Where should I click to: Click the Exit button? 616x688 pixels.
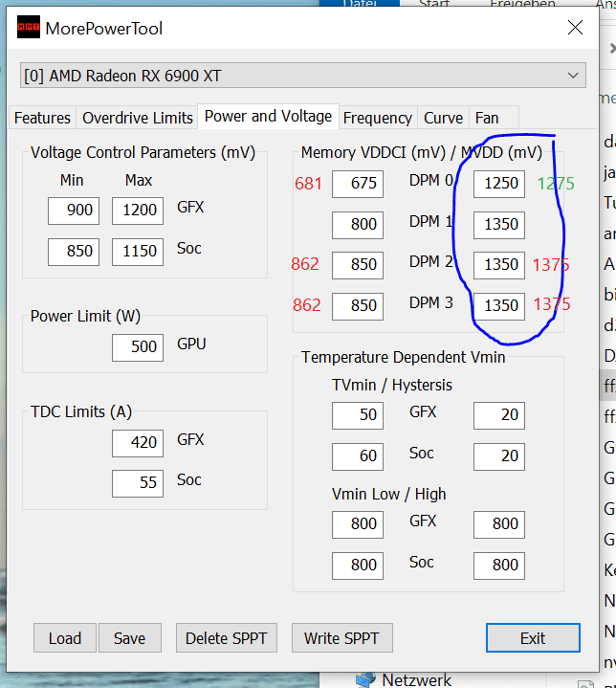(x=533, y=638)
